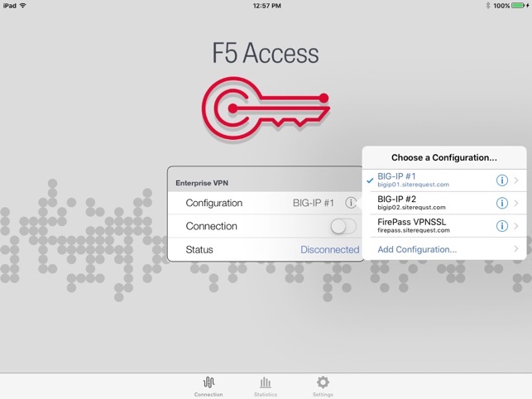532x399 pixels.
Task: Click the selected BIG-IP #1 value text
Action: 314,203
